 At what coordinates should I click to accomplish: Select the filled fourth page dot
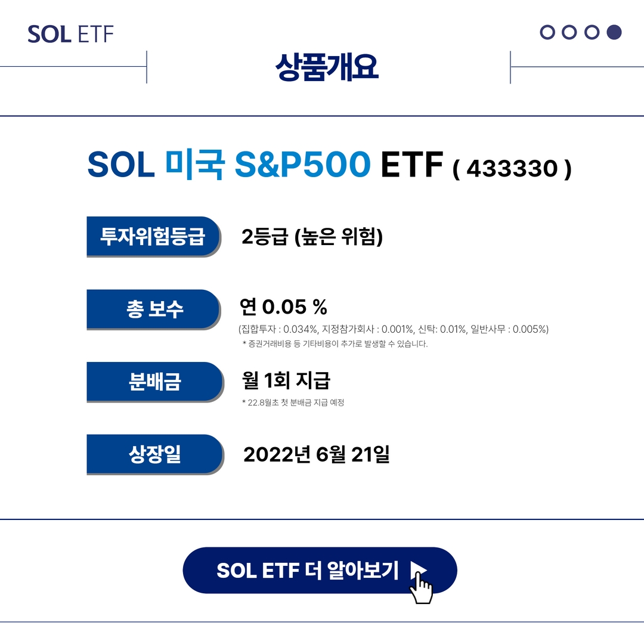[614, 32]
